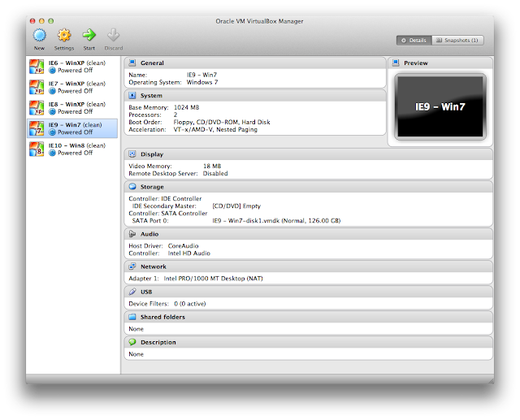This screenshot has width=520, height=420.
Task: Click power state icon under IE7 - WinXP
Action: pos(52,91)
